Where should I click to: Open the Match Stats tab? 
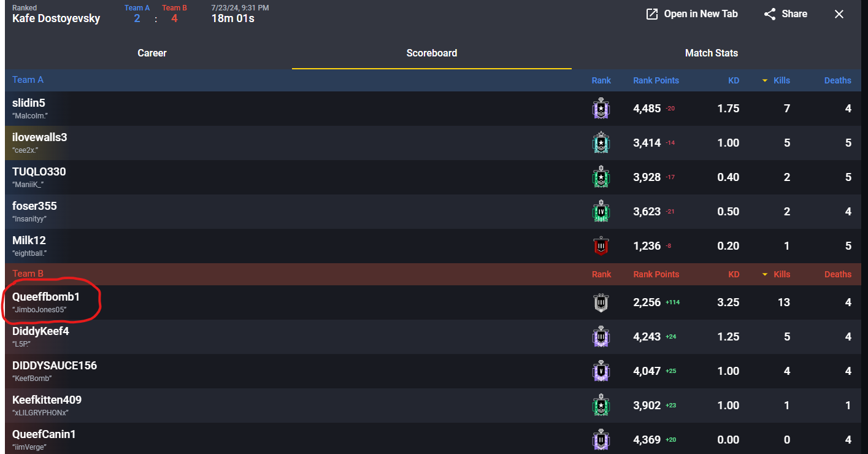[711, 53]
